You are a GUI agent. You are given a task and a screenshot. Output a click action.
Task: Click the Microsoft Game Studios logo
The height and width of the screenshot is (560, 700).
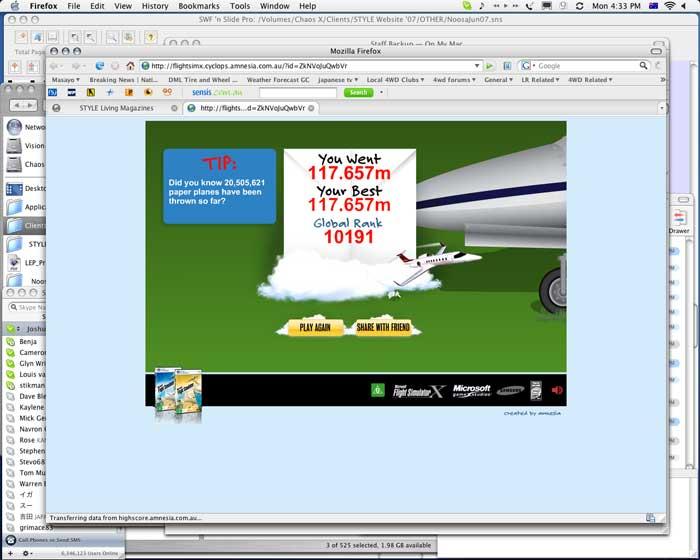[471, 390]
